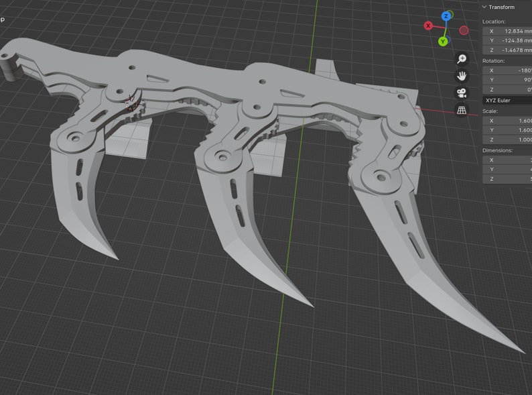Image resolution: width=532 pixels, height=395 pixels.
Task: Click the Location Z field -1.4678 mm
Action: [x=507, y=50]
